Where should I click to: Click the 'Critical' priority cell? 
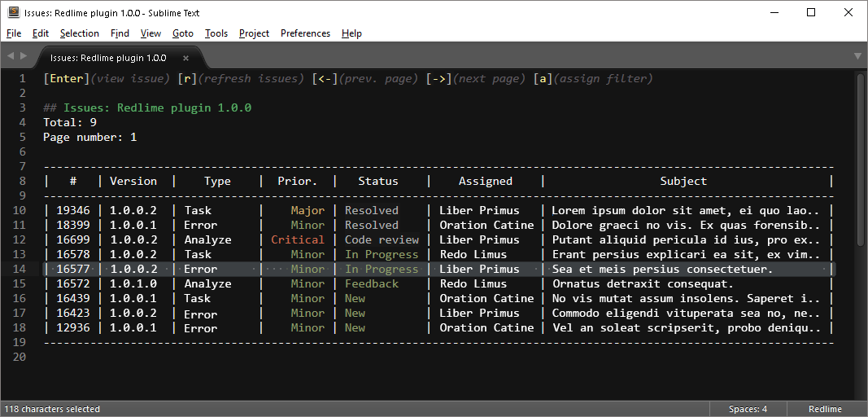(298, 239)
